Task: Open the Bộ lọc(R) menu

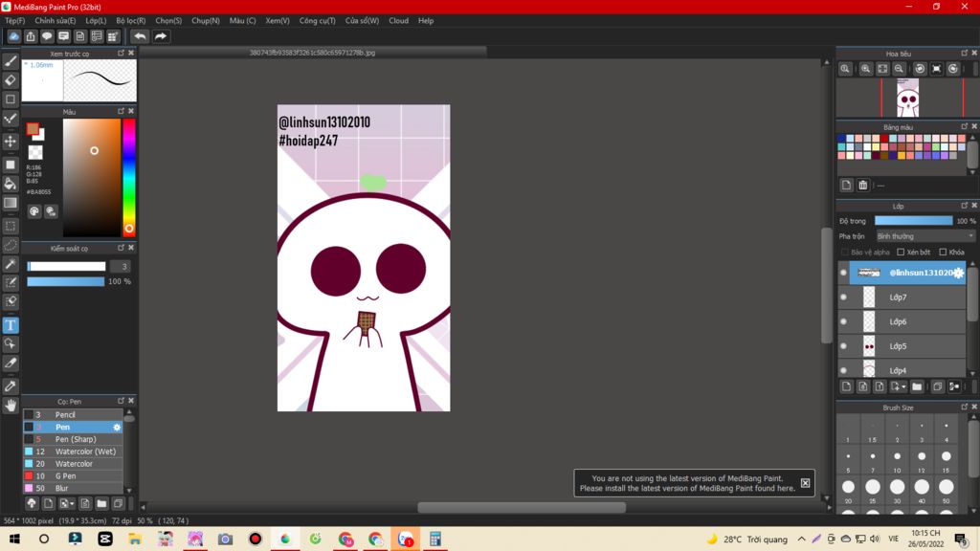Action: (130, 21)
